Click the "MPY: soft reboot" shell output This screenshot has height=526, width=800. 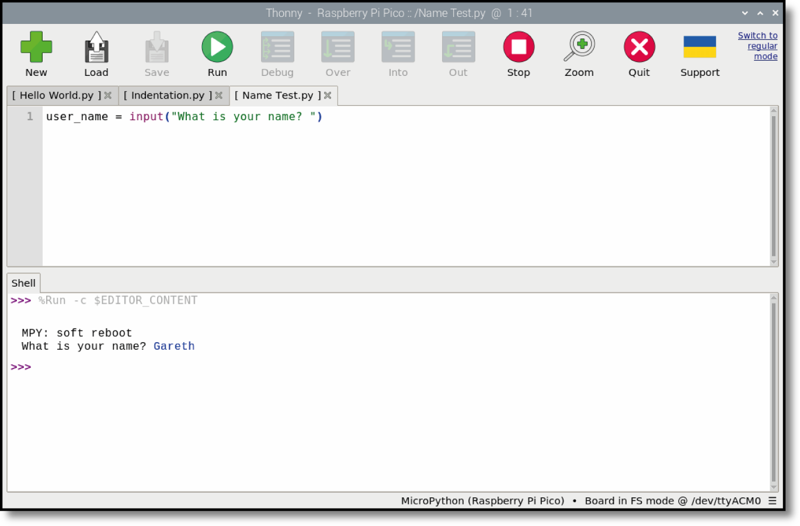pyautogui.click(x=77, y=333)
